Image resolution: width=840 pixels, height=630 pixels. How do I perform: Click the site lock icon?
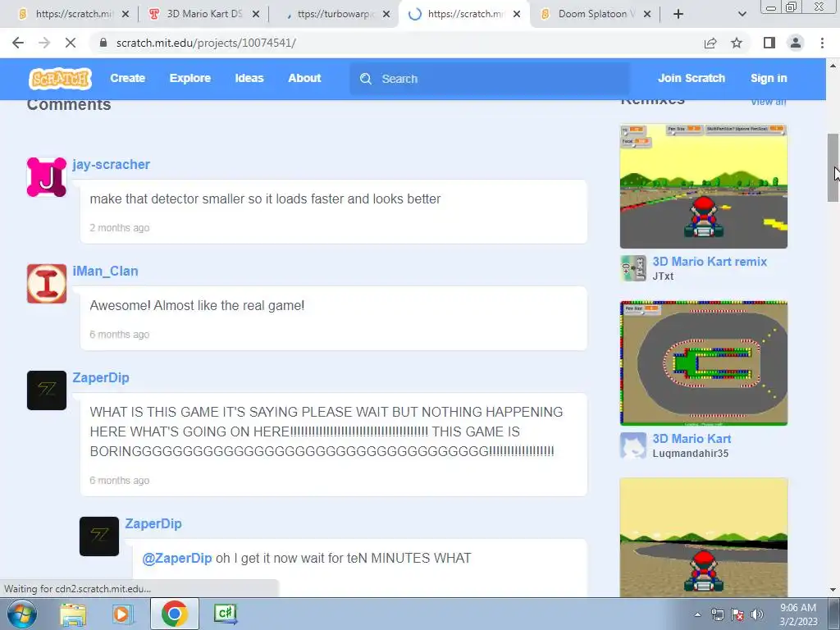tap(103, 43)
